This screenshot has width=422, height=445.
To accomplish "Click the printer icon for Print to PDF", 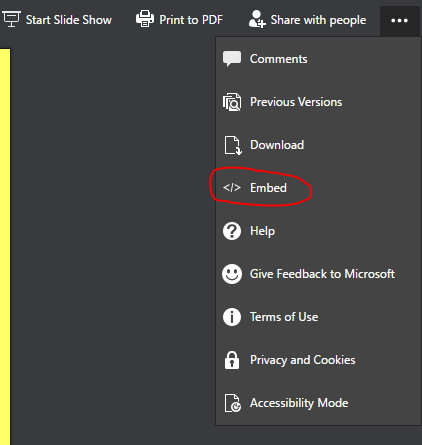I will pos(145,19).
